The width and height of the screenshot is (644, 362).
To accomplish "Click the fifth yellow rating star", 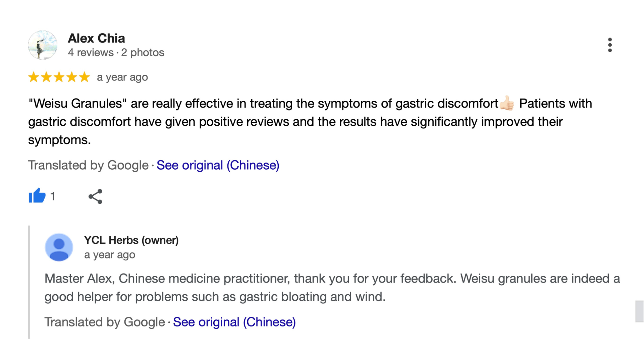I will (x=84, y=77).
